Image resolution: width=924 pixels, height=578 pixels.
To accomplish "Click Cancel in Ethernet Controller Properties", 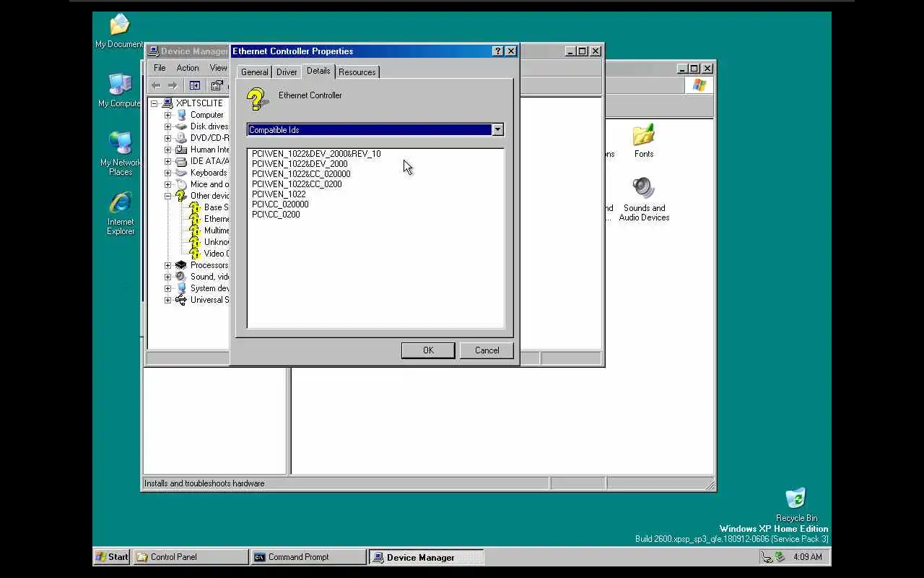I will tap(487, 350).
